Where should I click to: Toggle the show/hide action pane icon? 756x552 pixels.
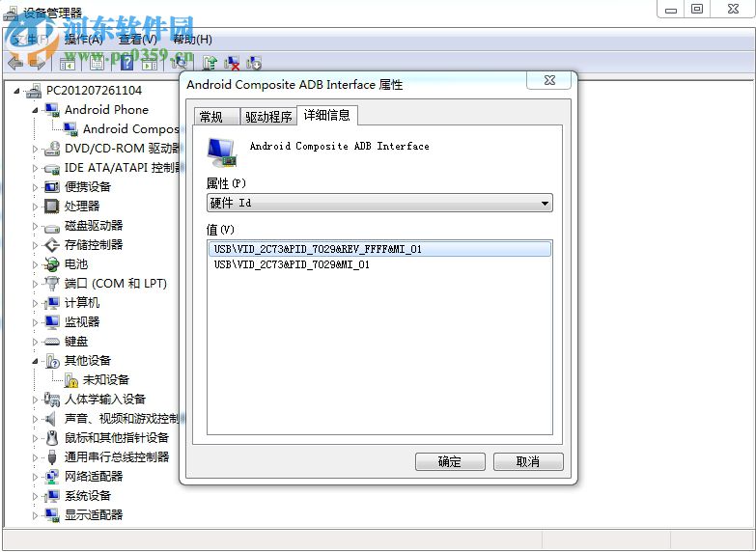pyautogui.click(x=150, y=63)
